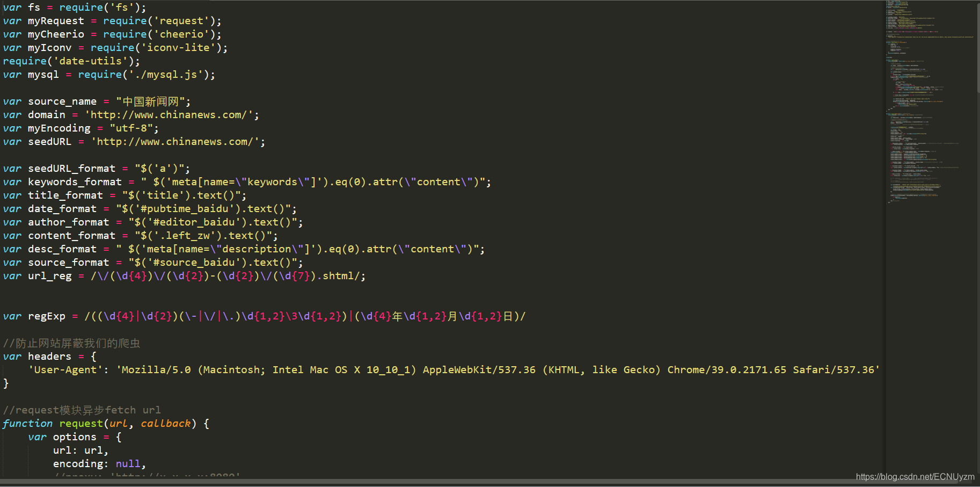Click the minimap code overview
This screenshot has width=980, height=487.
[930, 102]
